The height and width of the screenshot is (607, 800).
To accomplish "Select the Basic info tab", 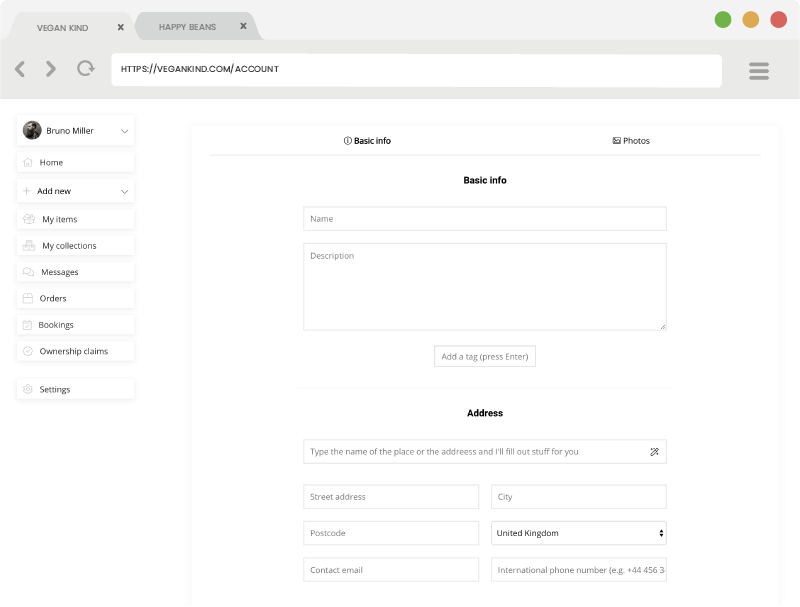I will click(367, 141).
